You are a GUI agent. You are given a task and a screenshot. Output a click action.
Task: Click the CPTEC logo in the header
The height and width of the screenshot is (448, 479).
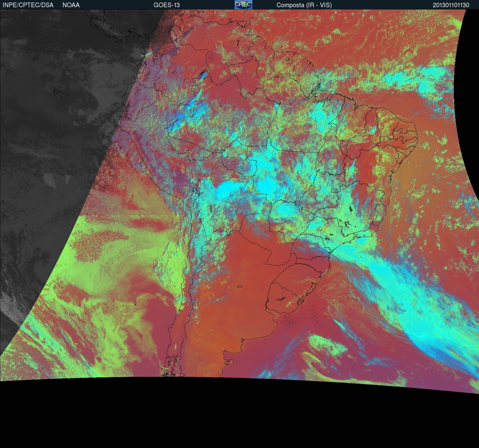pos(243,5)
